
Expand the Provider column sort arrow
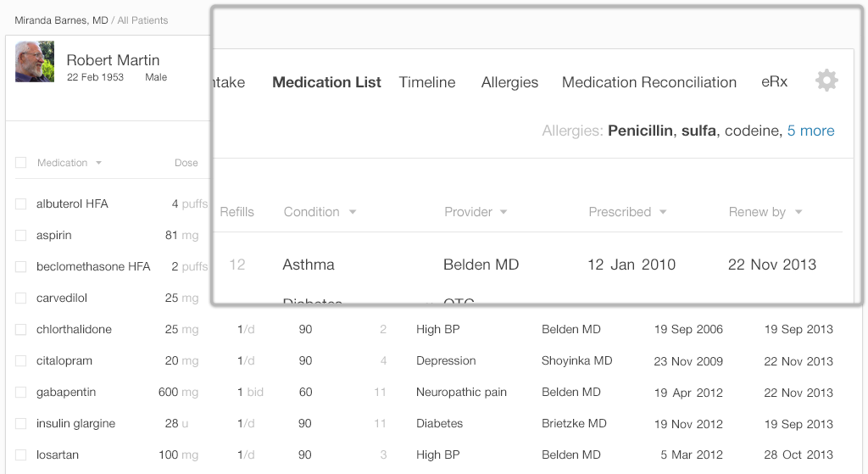(504, 212)
